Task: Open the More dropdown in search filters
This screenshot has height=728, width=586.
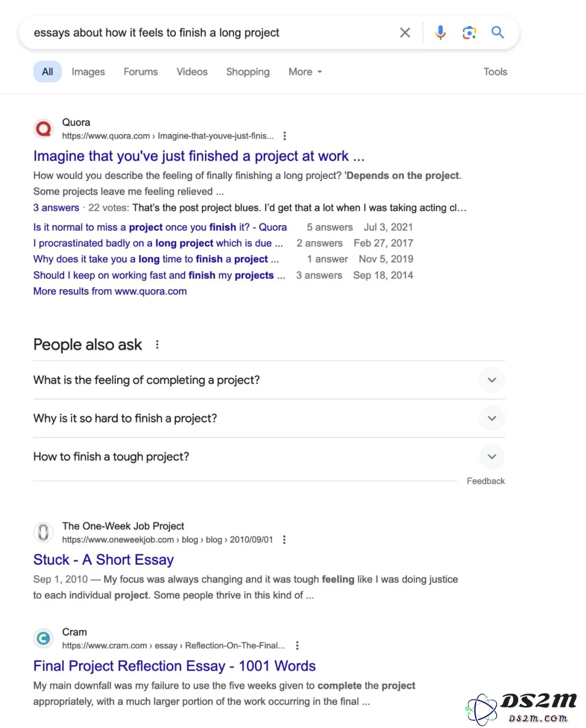Action: coord(305,72)
